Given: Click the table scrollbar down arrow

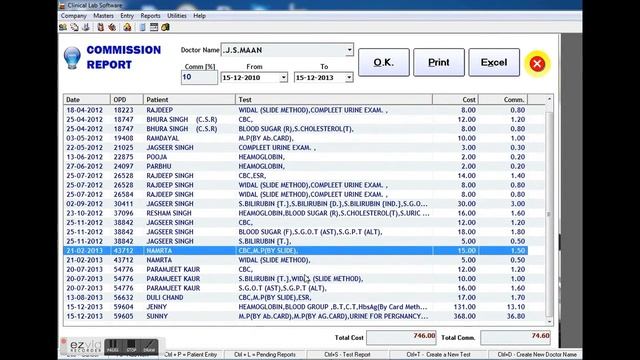Looking at the screenshot, I should (549, 322).
